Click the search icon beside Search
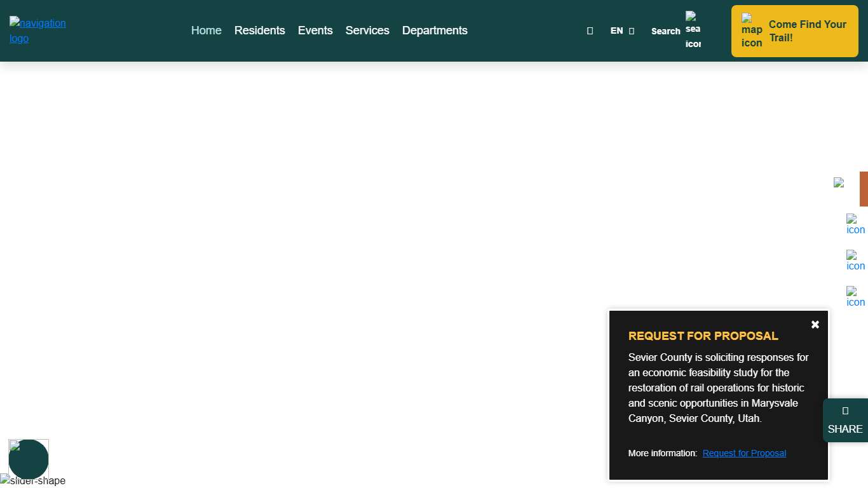The image size is (868, 488). (x=693, y=30)
